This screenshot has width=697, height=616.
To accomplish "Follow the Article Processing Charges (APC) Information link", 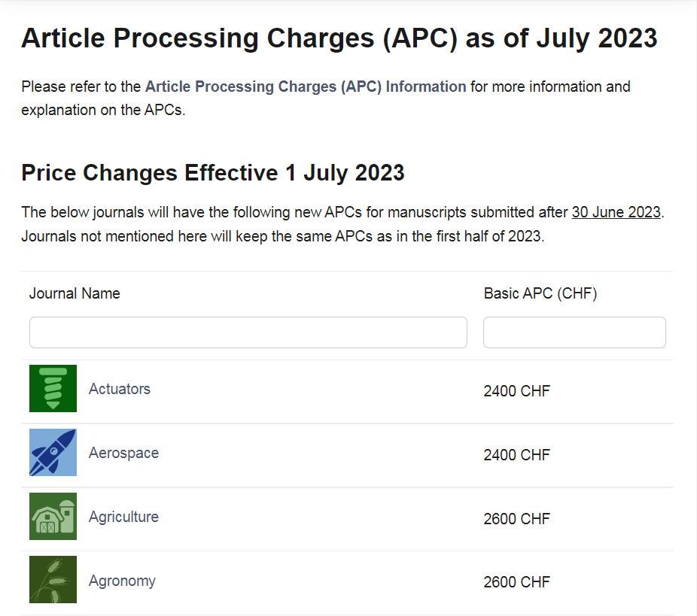I will click(x=306, y=86).
